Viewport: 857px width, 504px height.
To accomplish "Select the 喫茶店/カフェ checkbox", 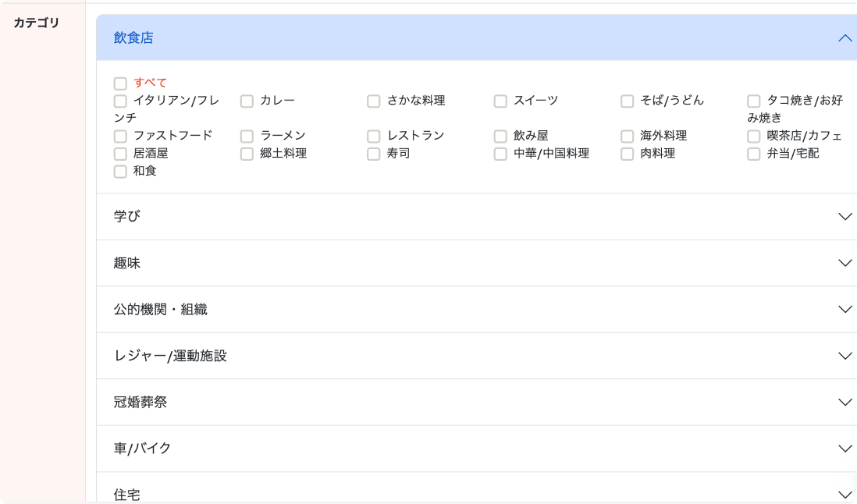I will click(754, 137).
